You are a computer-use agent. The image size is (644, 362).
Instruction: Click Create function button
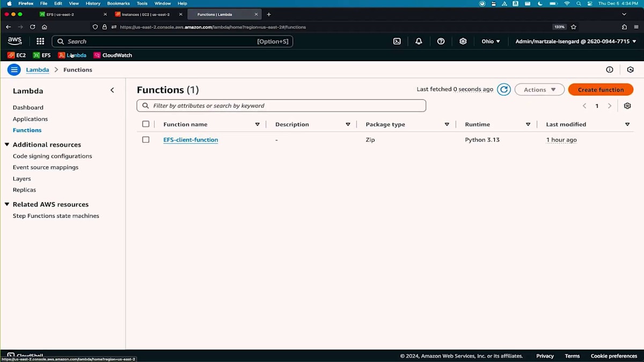(x=601, y=90)
